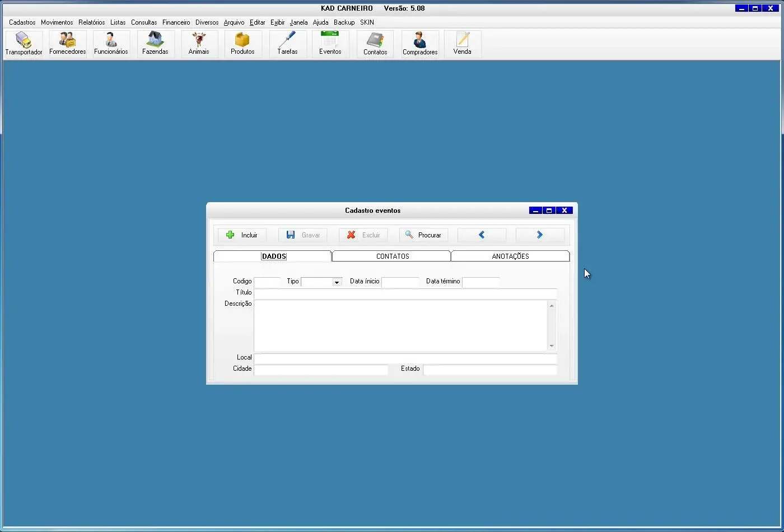Switch to the CONTATOS tab
Viewport: 784px width, 532px height.
click(x=392, y=256)
